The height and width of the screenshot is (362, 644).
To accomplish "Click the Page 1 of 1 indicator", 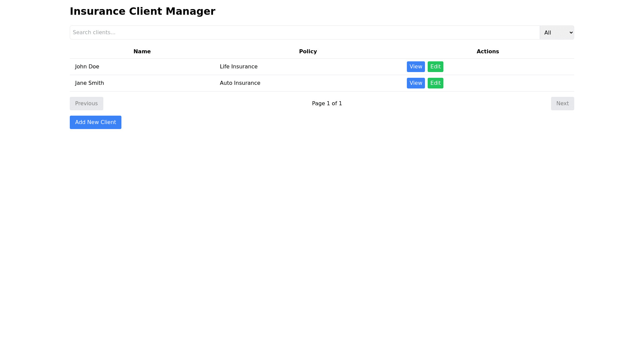I will pyautogui.click(x=327, y=103).
